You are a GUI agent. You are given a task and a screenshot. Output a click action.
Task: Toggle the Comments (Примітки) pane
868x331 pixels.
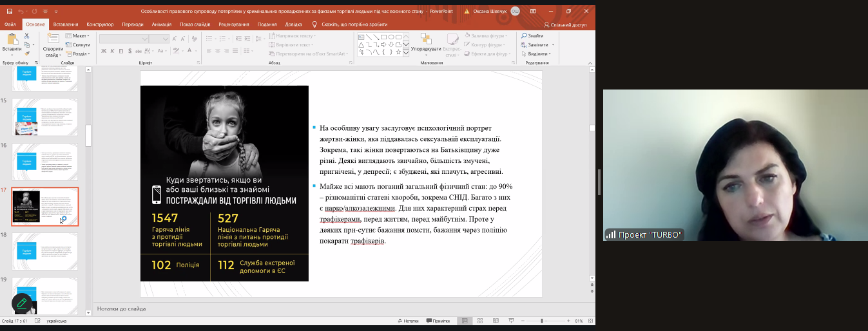pos(438,321)
